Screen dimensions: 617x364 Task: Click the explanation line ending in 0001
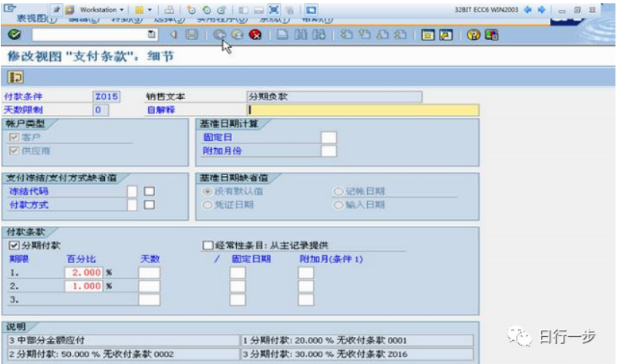[x=357, y=340]
